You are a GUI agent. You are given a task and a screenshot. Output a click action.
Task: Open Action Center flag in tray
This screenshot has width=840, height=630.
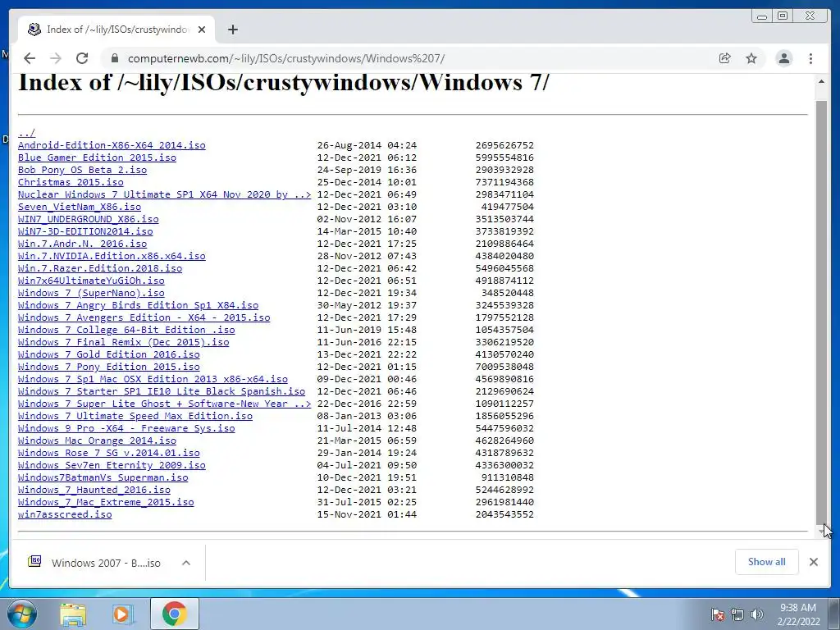(717, 614)
